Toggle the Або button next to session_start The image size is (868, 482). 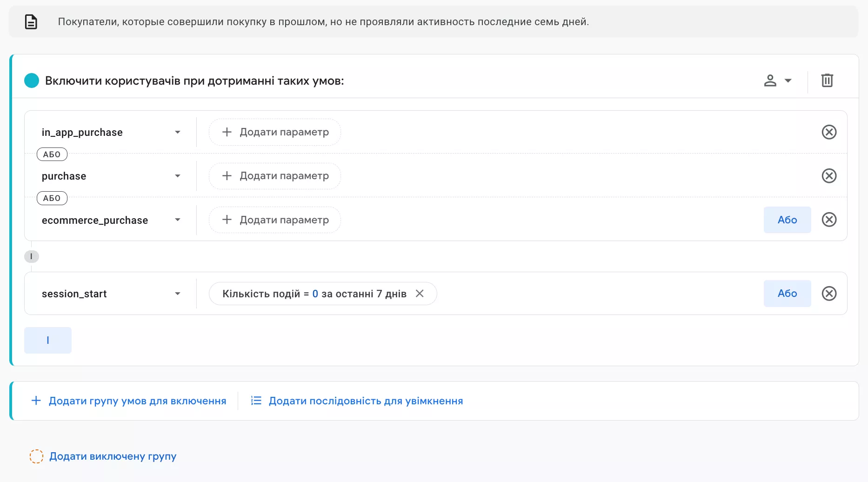[x=787, y=293]
